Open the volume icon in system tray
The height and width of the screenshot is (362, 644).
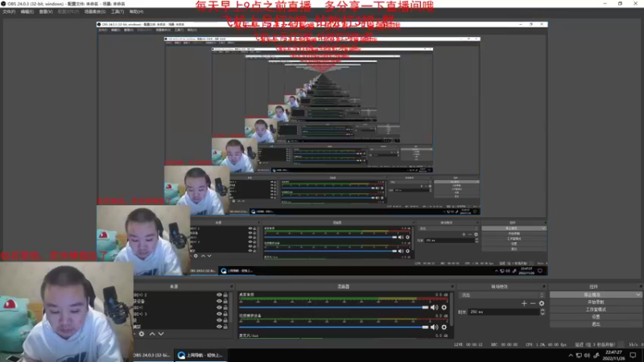click(587, 356)
